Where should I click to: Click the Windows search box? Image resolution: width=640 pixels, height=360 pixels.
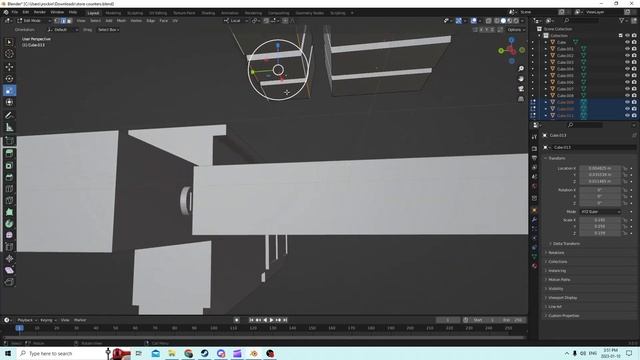pos(61,353)
